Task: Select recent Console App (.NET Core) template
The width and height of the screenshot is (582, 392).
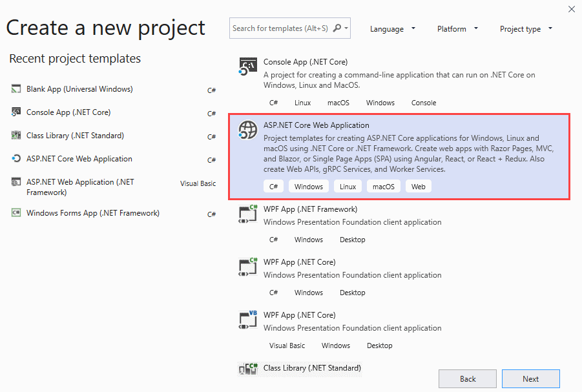Action: click(x=114, y=112)
